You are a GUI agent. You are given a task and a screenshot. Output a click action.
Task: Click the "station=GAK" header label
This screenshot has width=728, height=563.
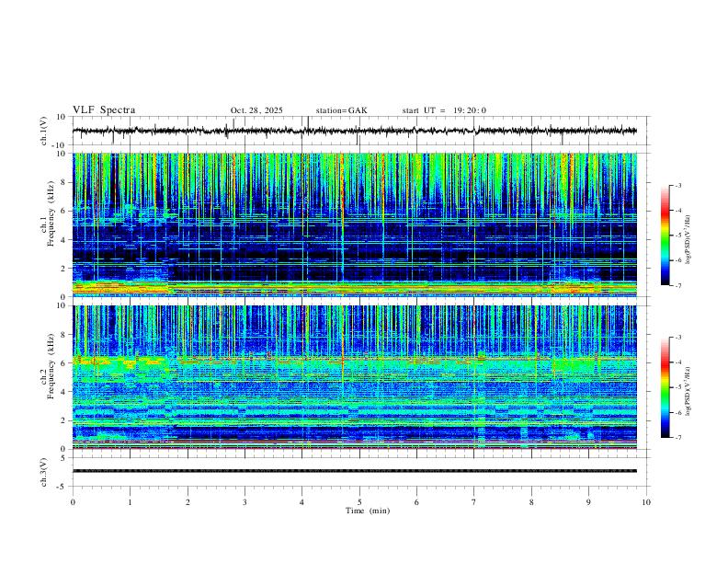pos(341,110)
